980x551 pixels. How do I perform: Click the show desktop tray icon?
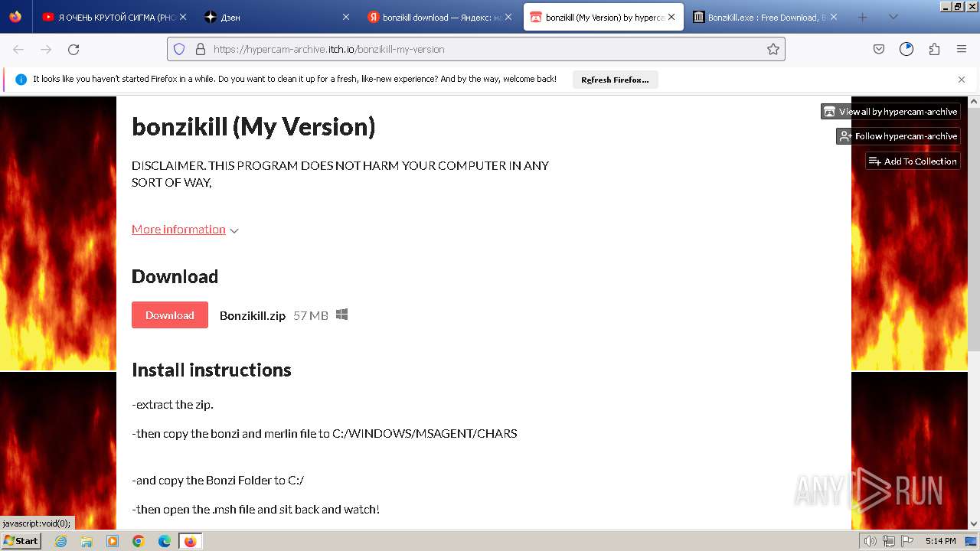tap(971, 541)
